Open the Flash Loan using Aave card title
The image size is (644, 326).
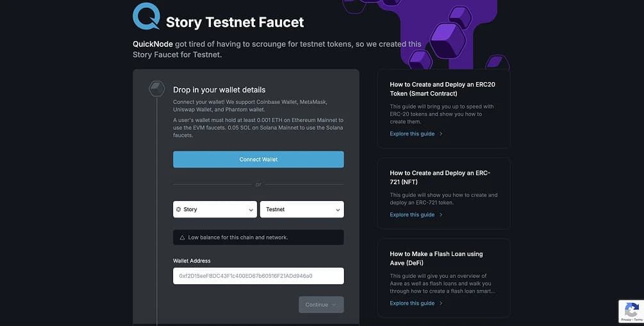tap(436, 259)
